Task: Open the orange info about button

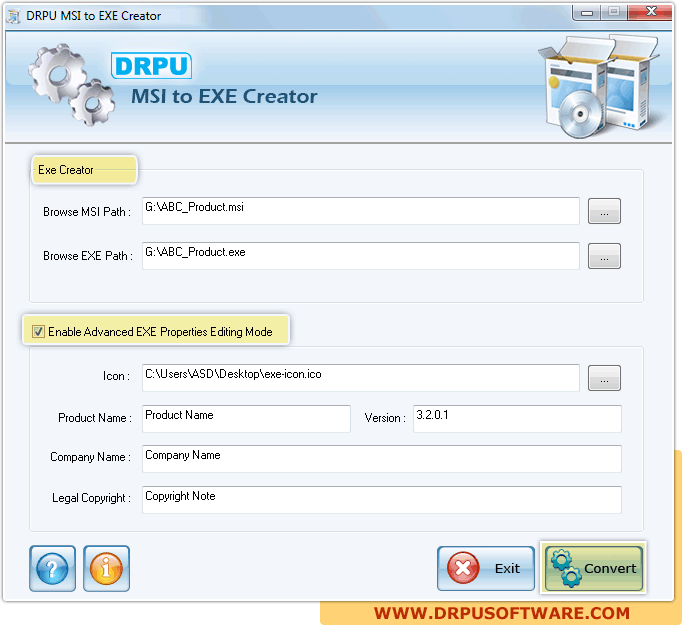Action: click(106, 568)
